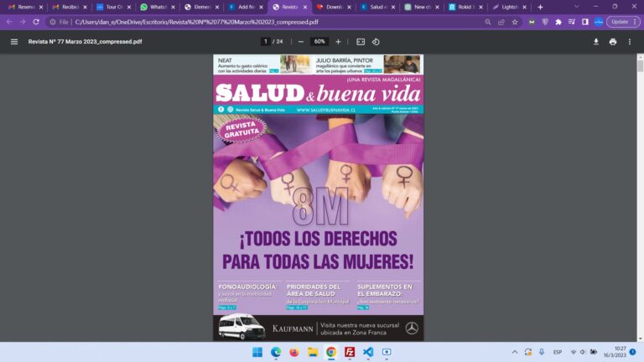
Task: Click the zoom in plus button
Action: pyautogui.click(x=338, y=41)
